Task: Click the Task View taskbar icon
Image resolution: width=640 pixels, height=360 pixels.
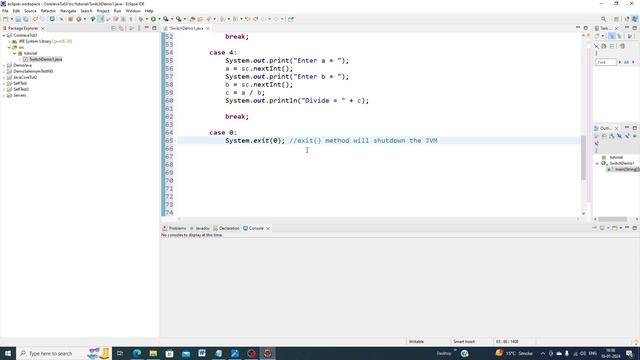Action: [x=120, y=353]
